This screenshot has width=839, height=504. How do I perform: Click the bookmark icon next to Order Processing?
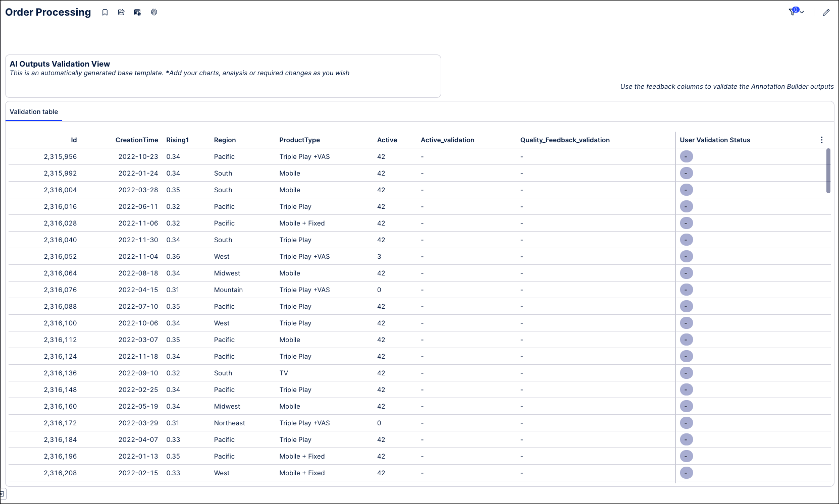pos(105,12)
